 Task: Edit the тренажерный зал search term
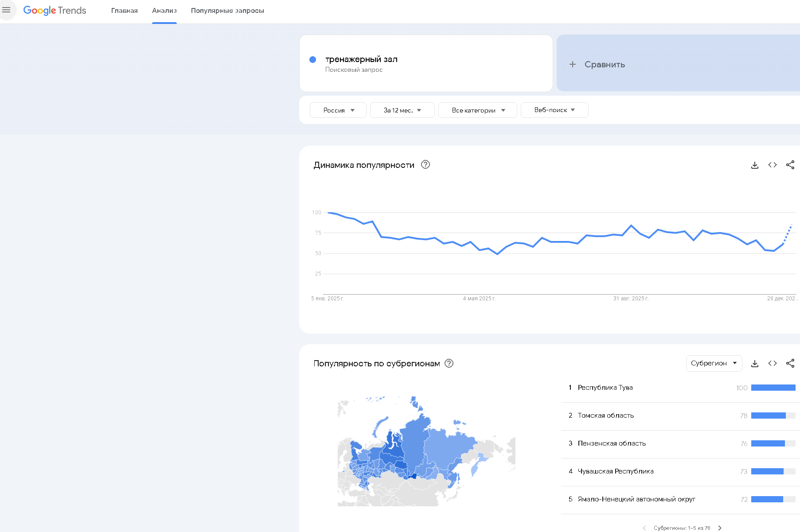click(361, 59)
